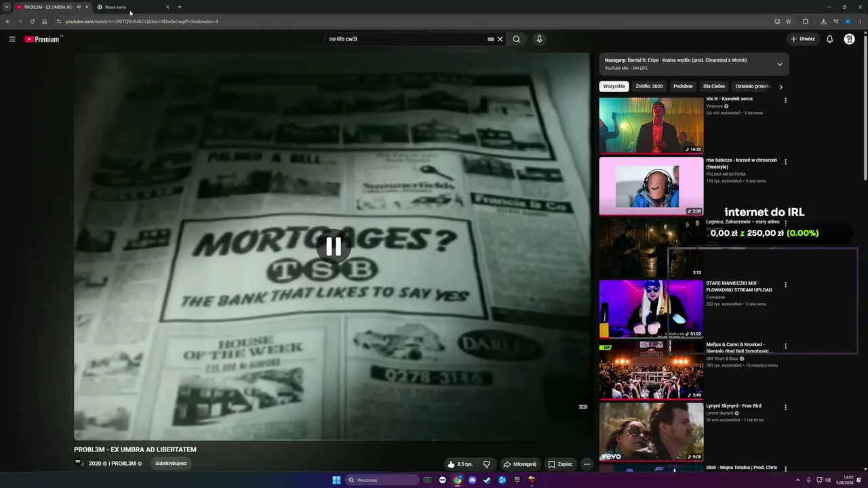Select the Ostatnio przesłane filter chip
The image size is (868, 488).
(753, 87)
